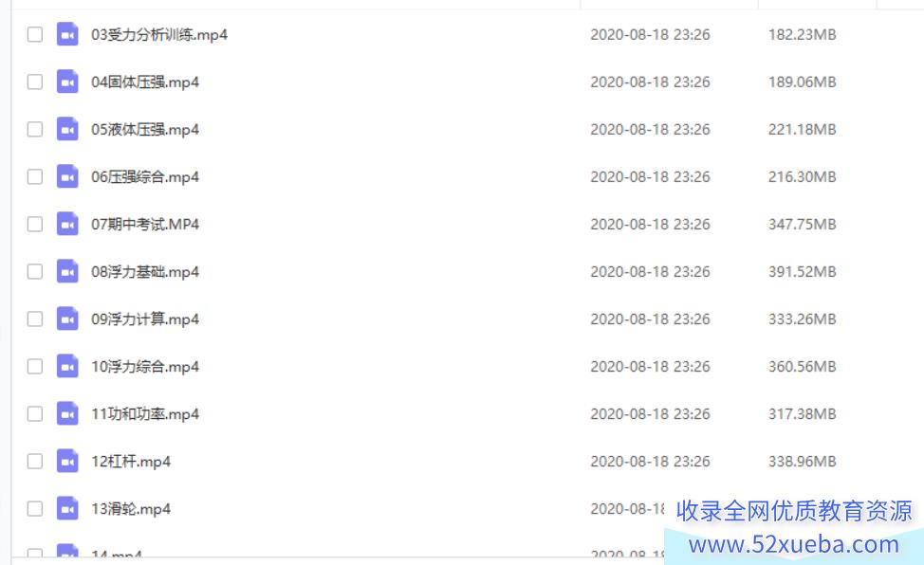Toggle checkbox beside 11功和功率.mp4
This screenshot has width=924, height=565.
click(35, 413)
